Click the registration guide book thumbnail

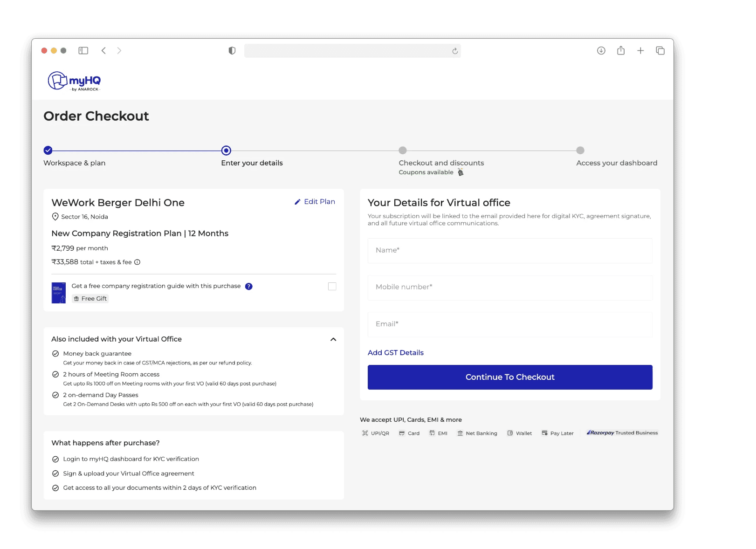click(59, 293)
